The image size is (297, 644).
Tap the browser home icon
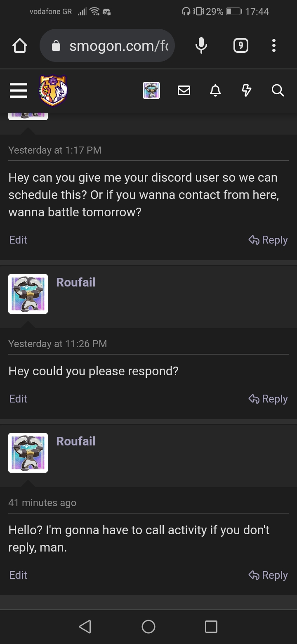(x=20, y=46)
